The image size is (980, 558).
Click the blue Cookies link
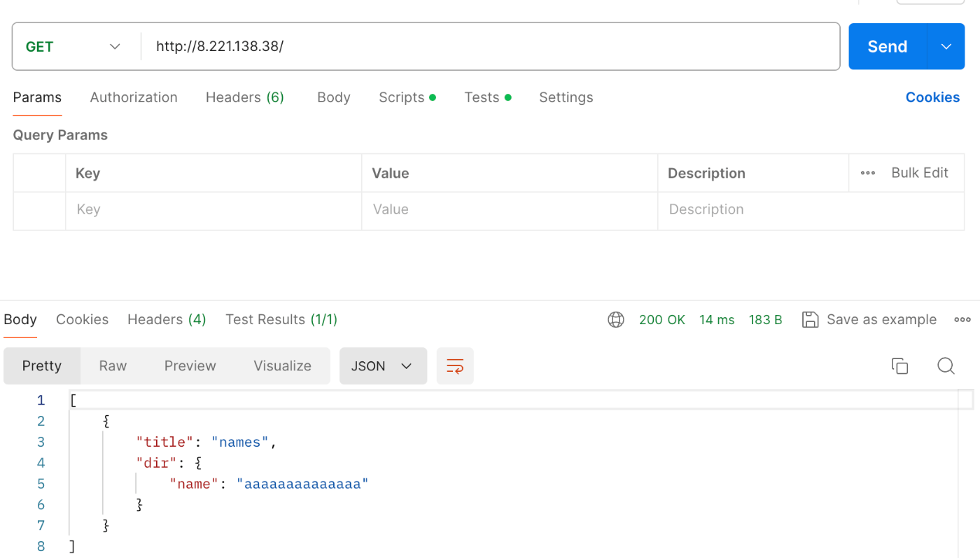[932, 97]
